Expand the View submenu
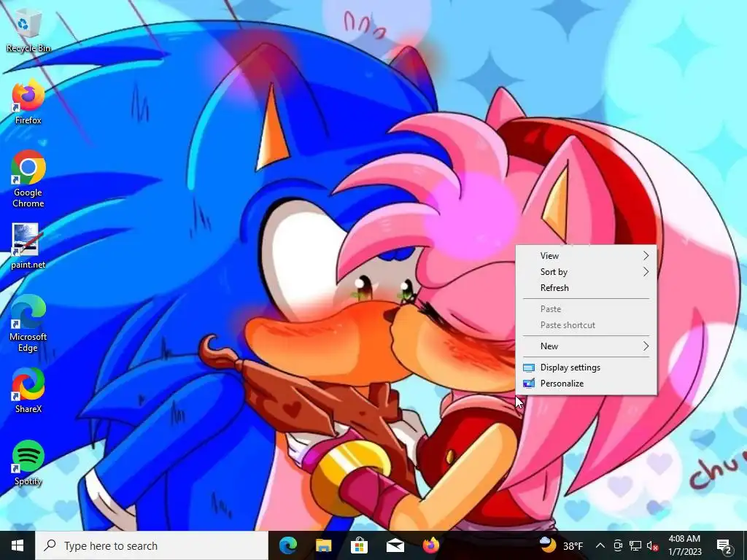747x560 pixels. [587, 256]
